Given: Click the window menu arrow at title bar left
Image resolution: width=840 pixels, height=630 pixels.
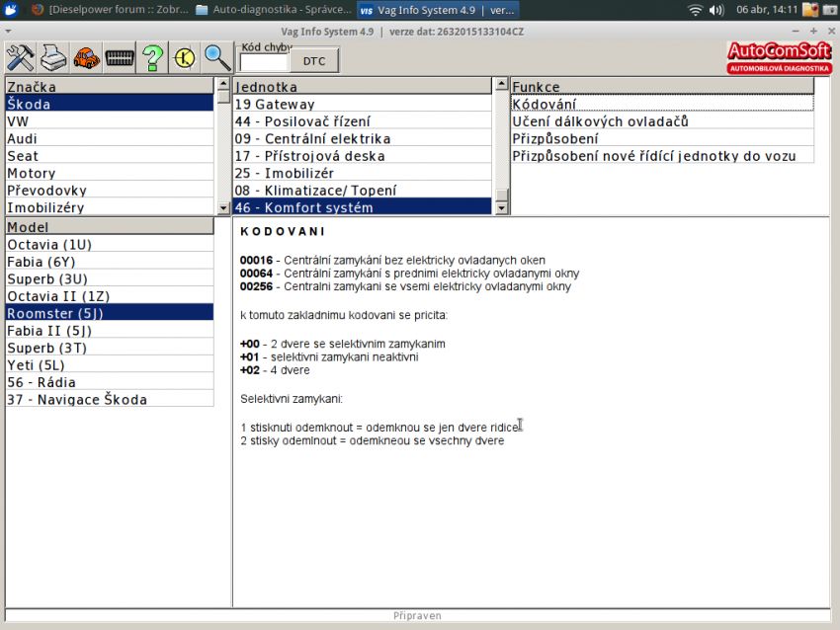Looking at the screenshot, I should [x=8, y=32].
